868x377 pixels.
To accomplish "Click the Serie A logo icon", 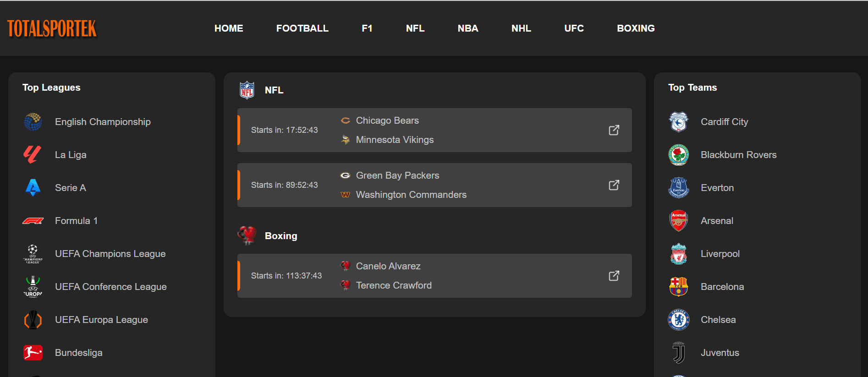I will coord(33,188).
